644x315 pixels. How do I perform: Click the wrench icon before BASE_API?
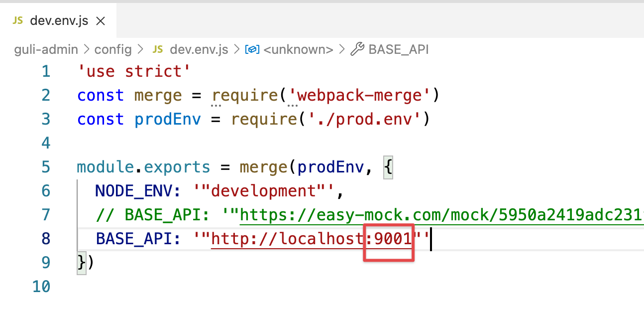click(x=357, y=49)
